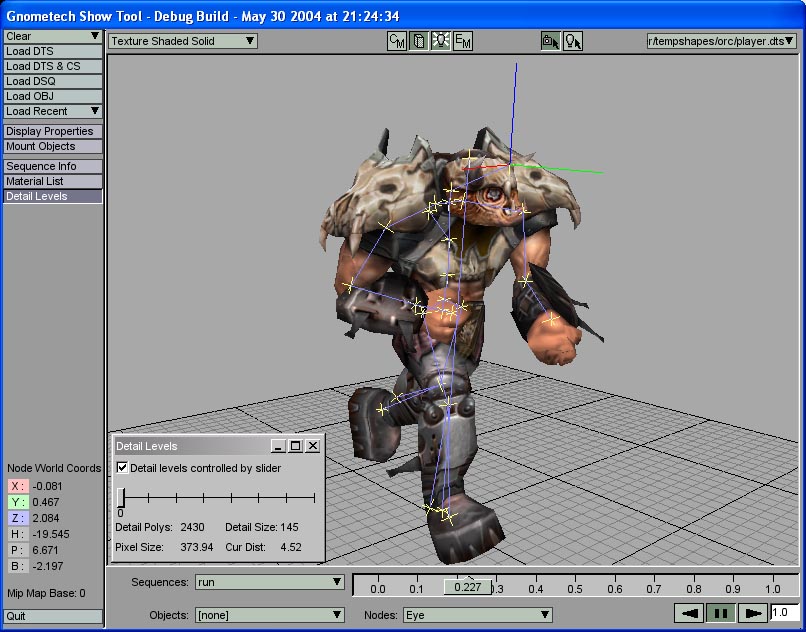Minimize the Detail Levels window
This screenshot has height=632, width=806.
click(x=278, y=446)
